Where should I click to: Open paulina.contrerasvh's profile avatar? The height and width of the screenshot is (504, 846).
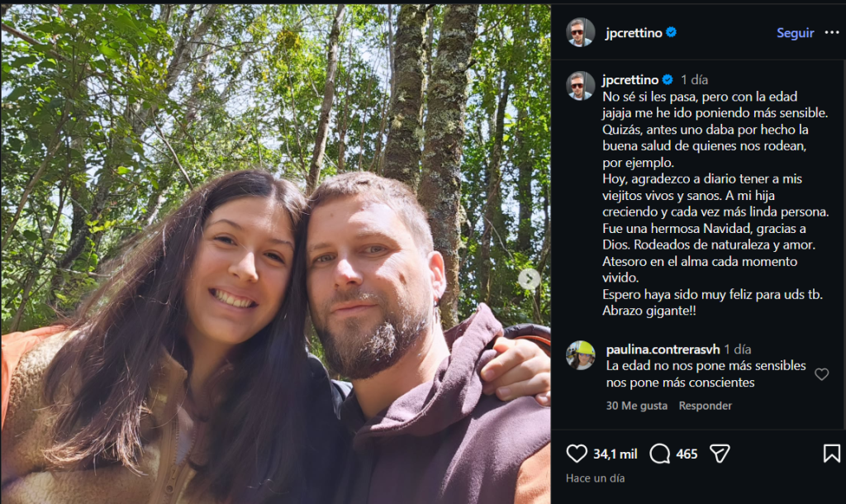click(580, 355)
